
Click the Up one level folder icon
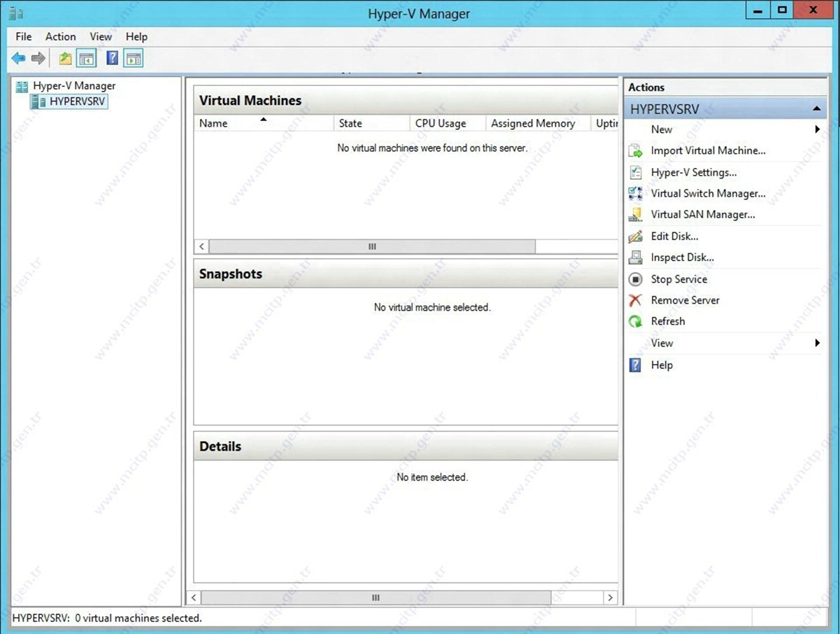click(65, 59)
